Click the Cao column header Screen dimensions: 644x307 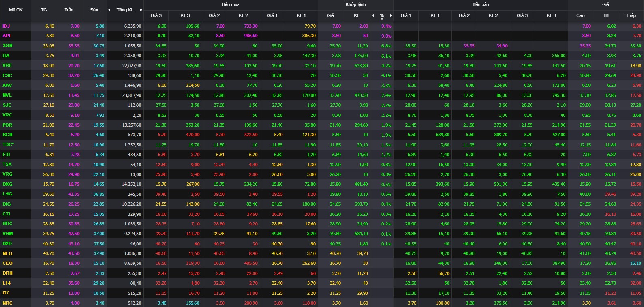click(580, 15)
